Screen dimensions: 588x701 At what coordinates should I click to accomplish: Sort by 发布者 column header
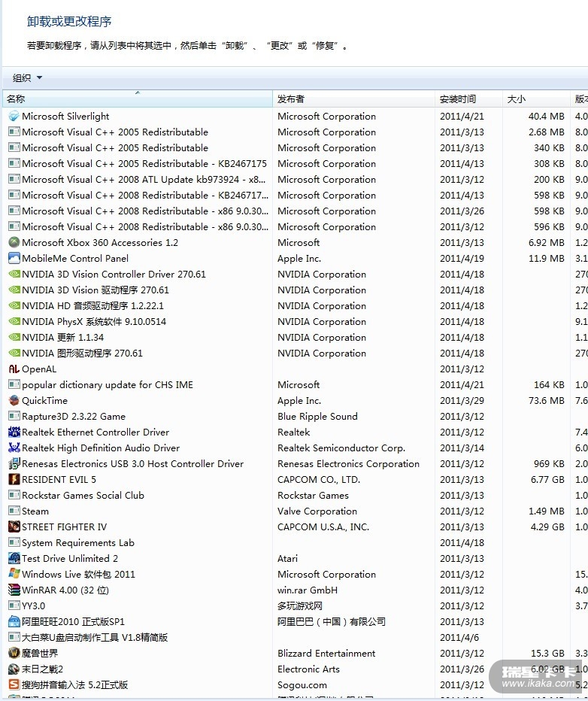click(353, 99)
